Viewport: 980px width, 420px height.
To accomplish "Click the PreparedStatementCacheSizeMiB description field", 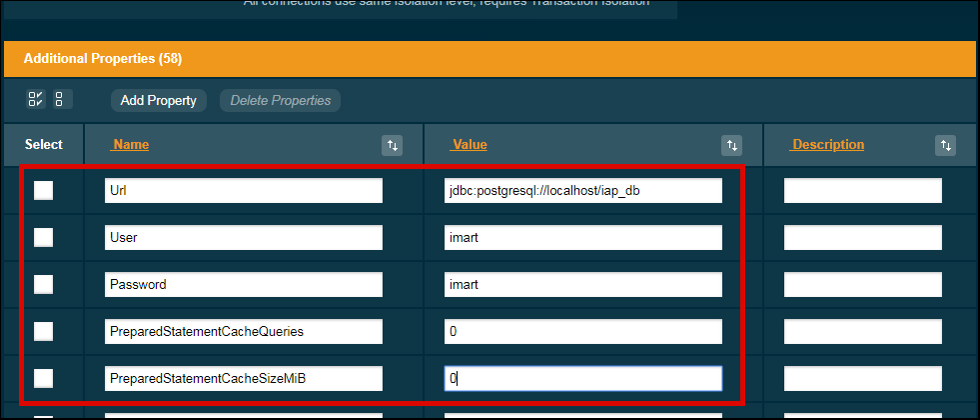I will pyautogui.click(x=863, y=379).
